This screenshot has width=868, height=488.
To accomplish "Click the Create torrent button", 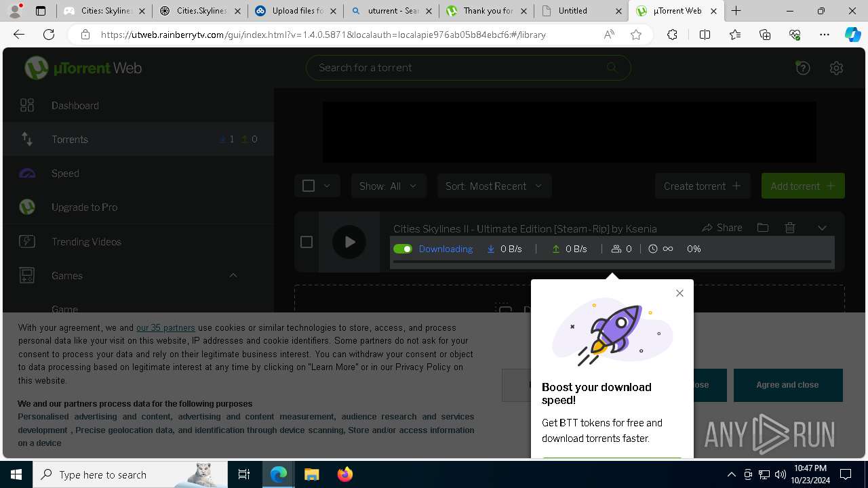I will tap(703, 186).
